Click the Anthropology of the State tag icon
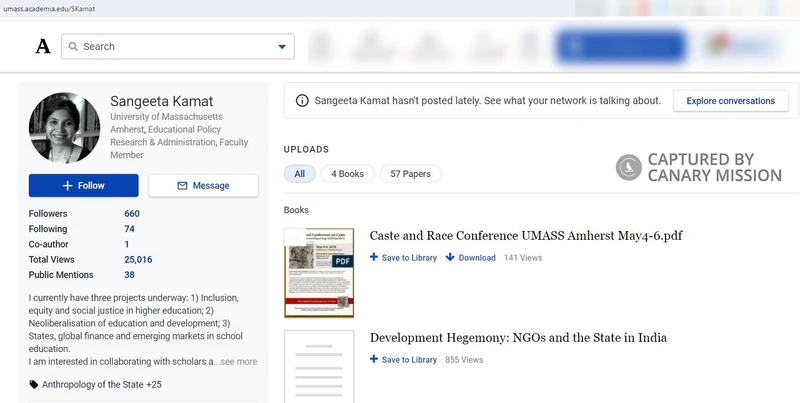This screenshot has height=403, width=800. (34, 385)
